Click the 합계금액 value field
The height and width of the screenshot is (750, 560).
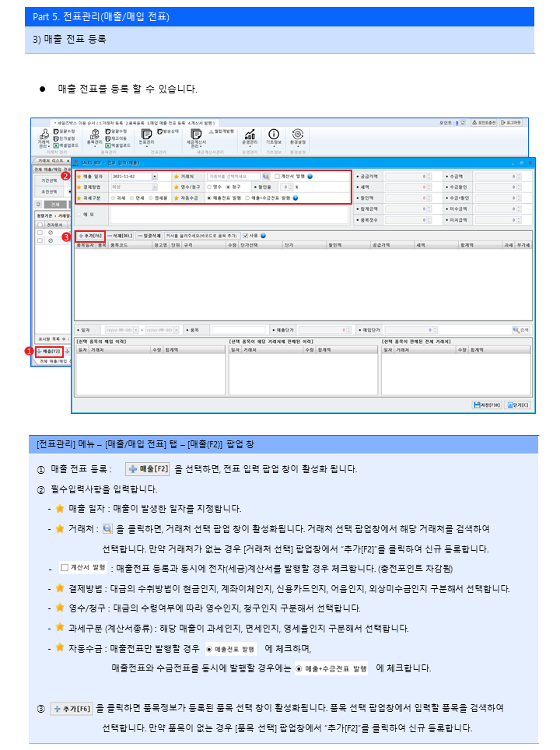click(x=408, y=209)
